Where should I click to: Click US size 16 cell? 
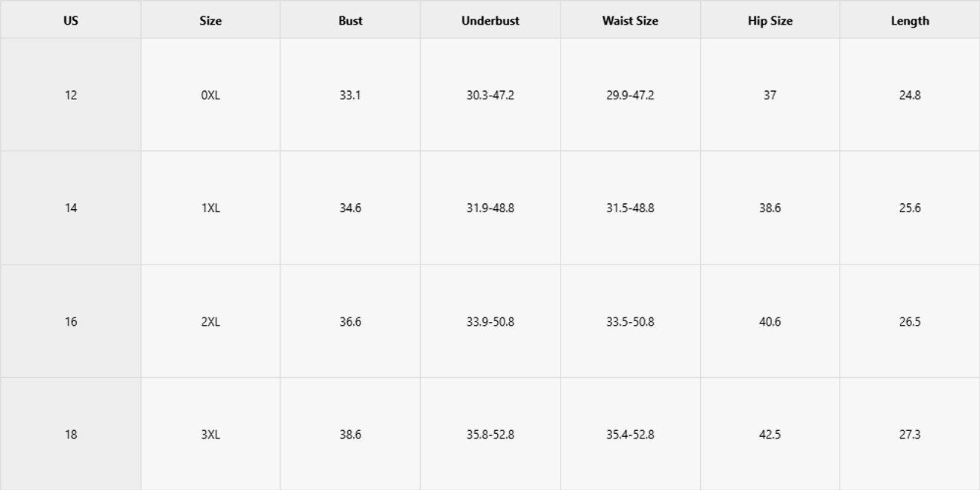[x=71, y=322]
